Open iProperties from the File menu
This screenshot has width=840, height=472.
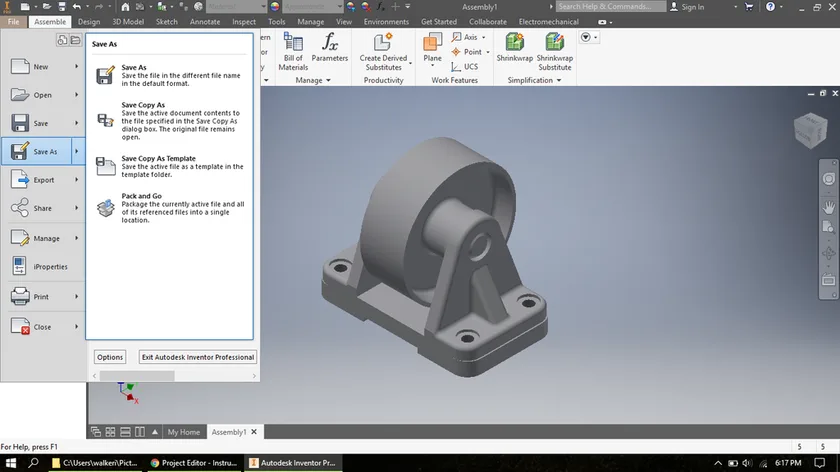point(42,266)
